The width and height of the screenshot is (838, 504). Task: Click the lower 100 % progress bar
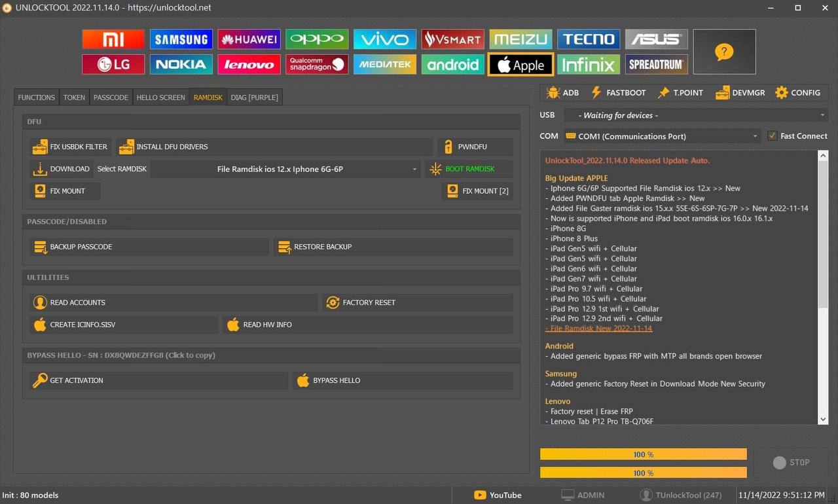(x=643, y=473)
